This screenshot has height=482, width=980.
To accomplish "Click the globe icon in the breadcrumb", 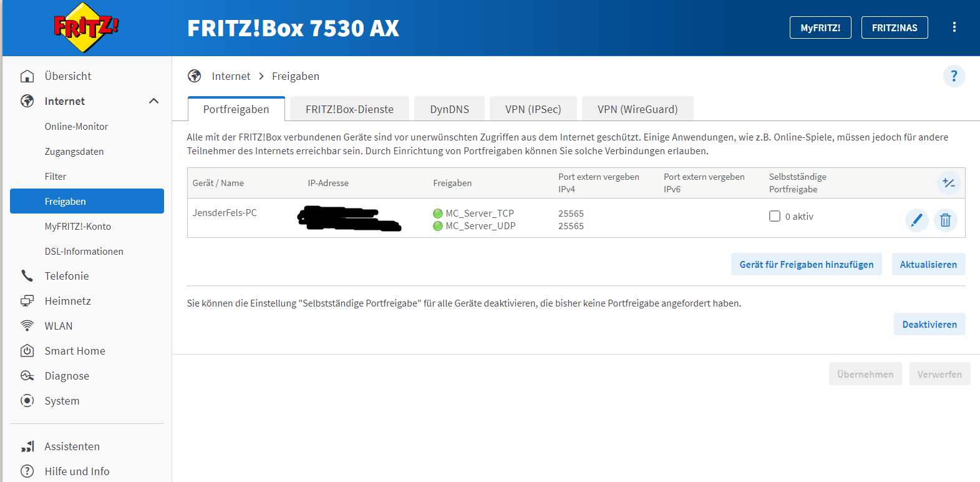I will pyautogui.click(x=195, y=76).
